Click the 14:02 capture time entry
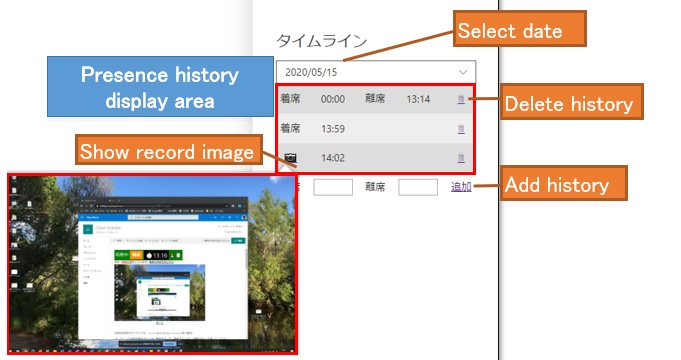 pos(333,158)
